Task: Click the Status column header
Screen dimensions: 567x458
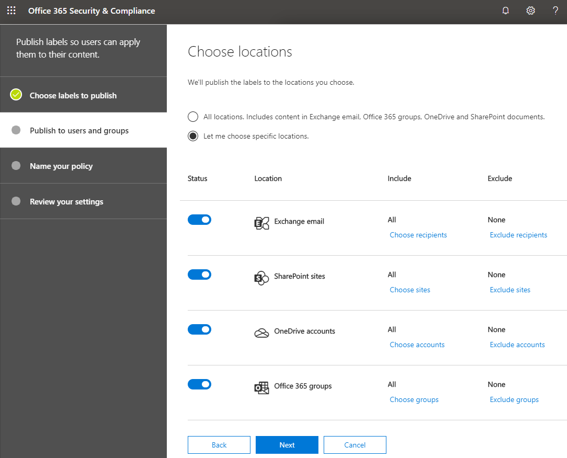Action: pyautogui.click(x=197, y=178)
